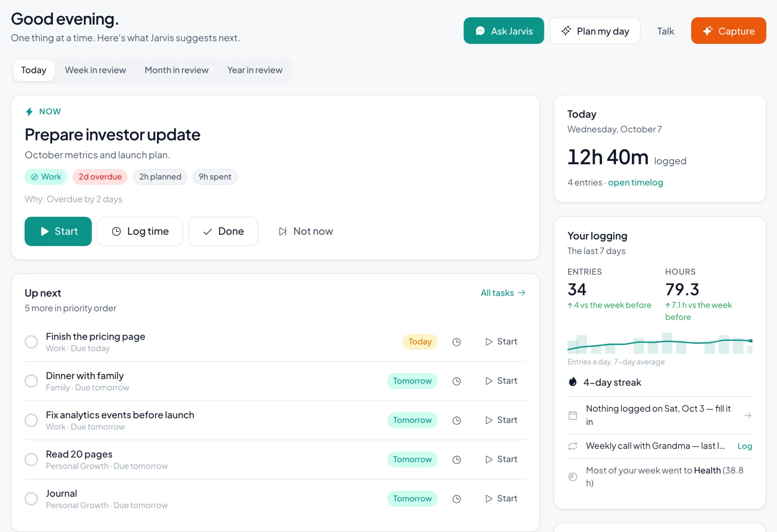This screenshot has width=777, height=532.
Task: Click the flame icon for the 4-day streak
Action: coord(573,382)
